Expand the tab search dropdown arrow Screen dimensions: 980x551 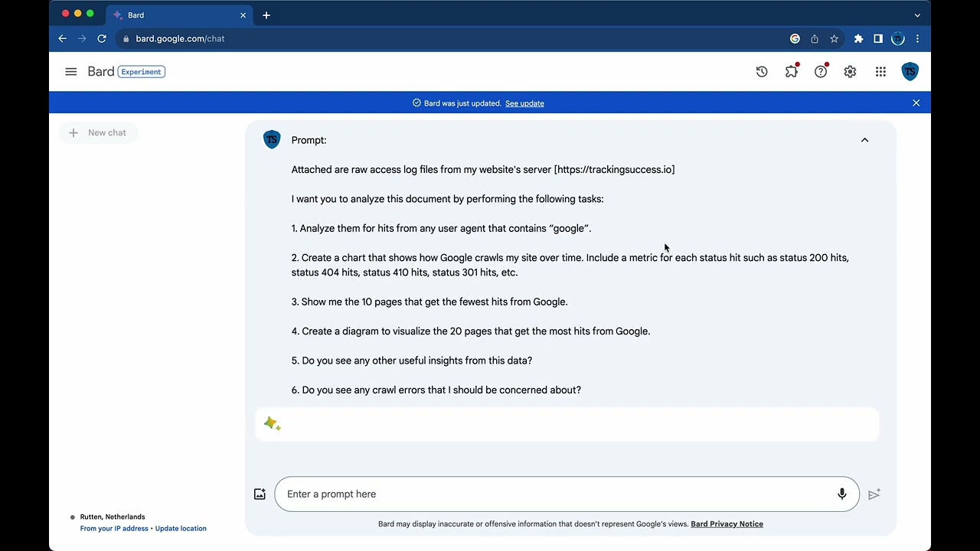917,15
